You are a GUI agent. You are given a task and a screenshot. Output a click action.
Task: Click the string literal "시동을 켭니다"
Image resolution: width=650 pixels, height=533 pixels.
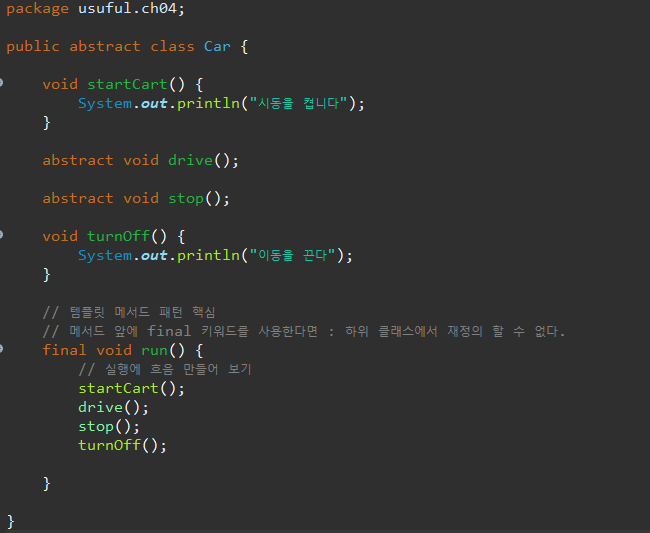coord(298,103)
